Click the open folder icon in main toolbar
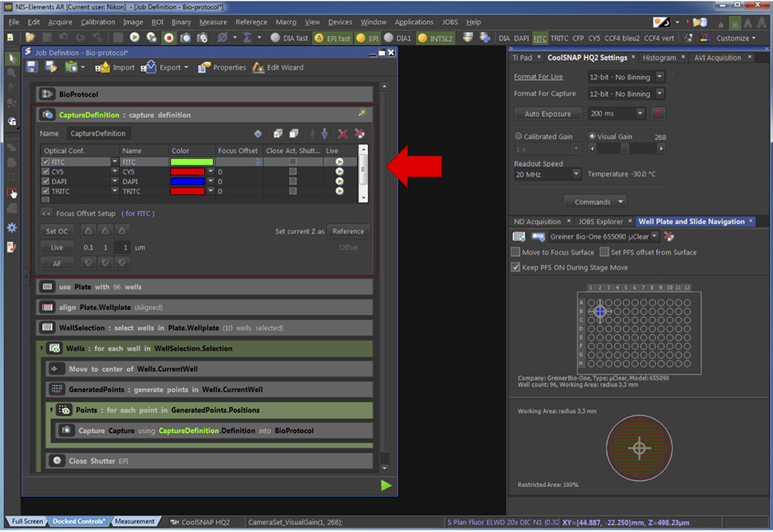Image resolution: width=773 pixels, height=532 pixels. (30, 37)
